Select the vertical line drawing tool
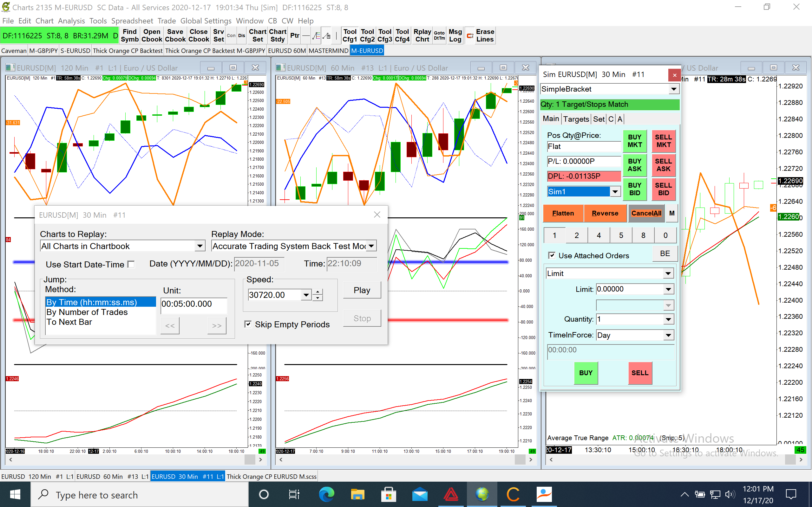The image size is (812, 507). (x=336, y=35)
